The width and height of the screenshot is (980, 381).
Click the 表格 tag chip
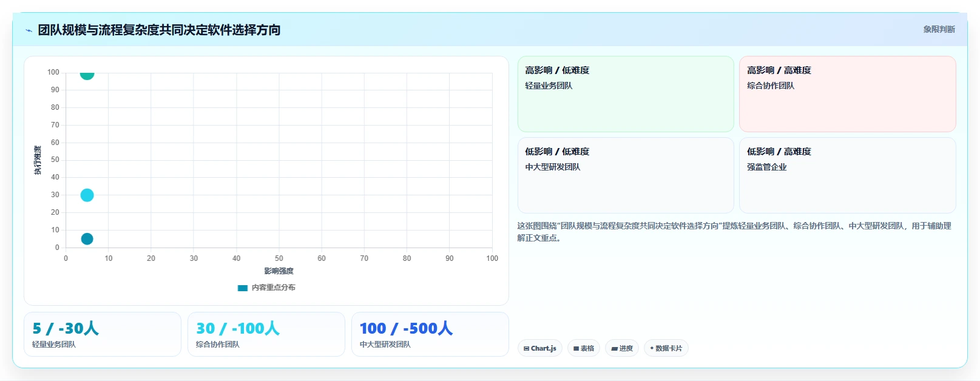pyautogui.click(x=584, y=348)
